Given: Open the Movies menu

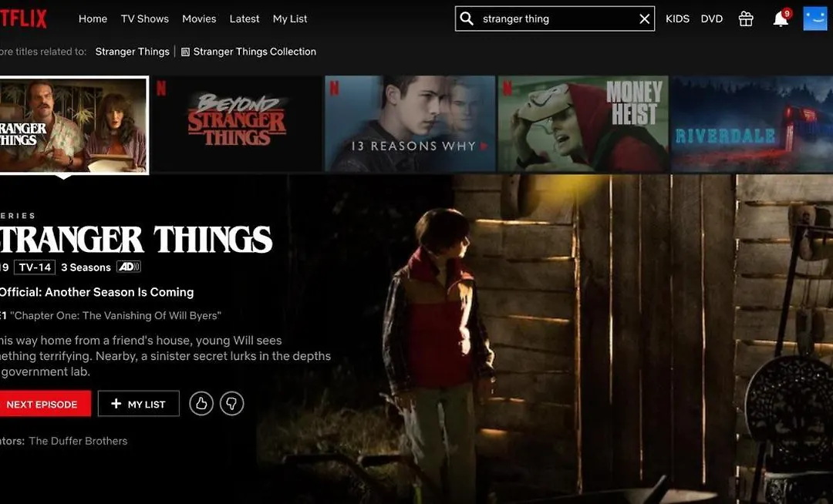Looking at the screenshot, I should [199, 18].
